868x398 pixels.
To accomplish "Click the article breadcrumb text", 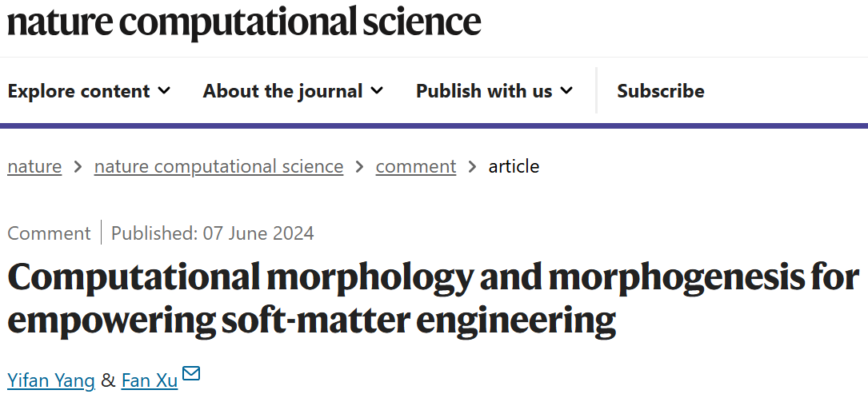I will [x=514, y=166].
